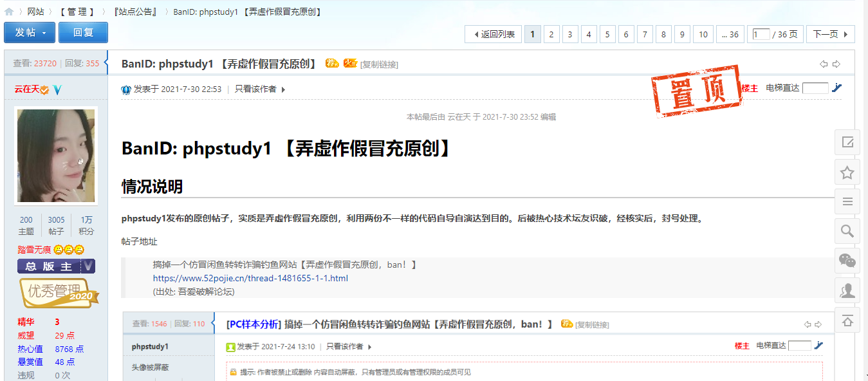868x381 pixels.
Task: Select page 5 in pagination
Action: click(607, 34)
